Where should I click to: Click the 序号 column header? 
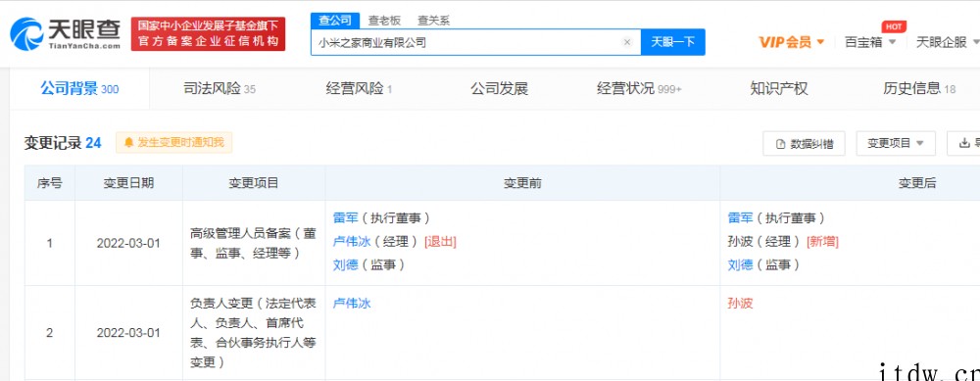coord(49,183)
